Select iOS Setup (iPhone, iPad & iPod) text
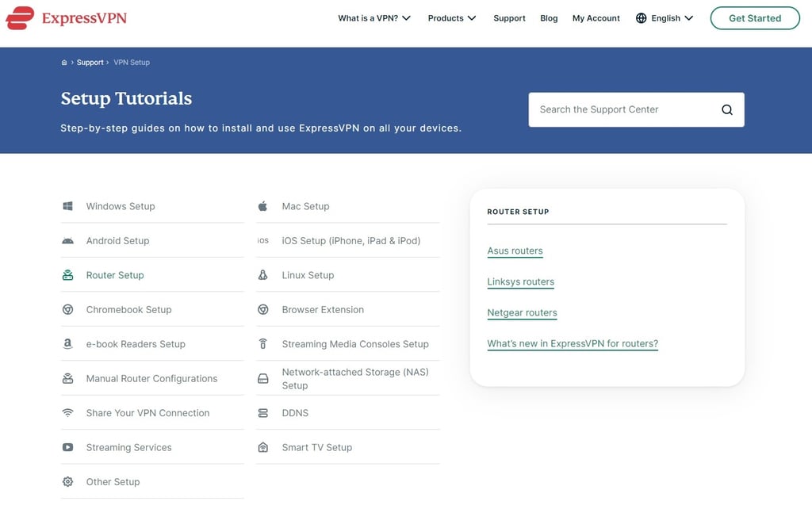 point(351,241)
